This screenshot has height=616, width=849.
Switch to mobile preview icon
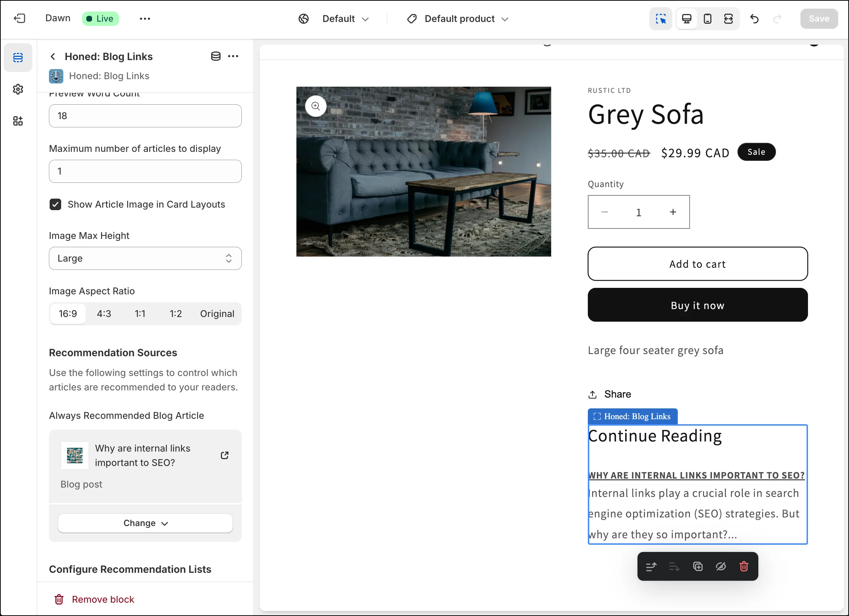(x=707, y=18)
